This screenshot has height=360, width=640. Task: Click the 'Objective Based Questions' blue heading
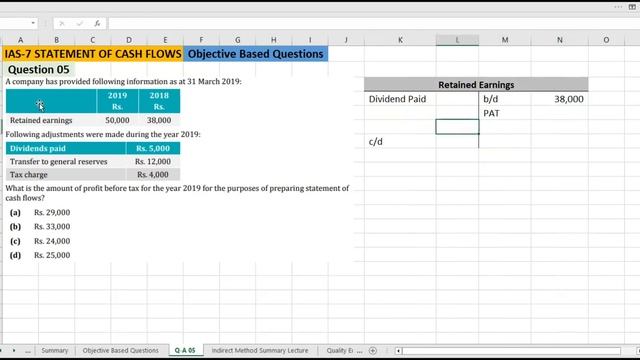coord(256,54)
